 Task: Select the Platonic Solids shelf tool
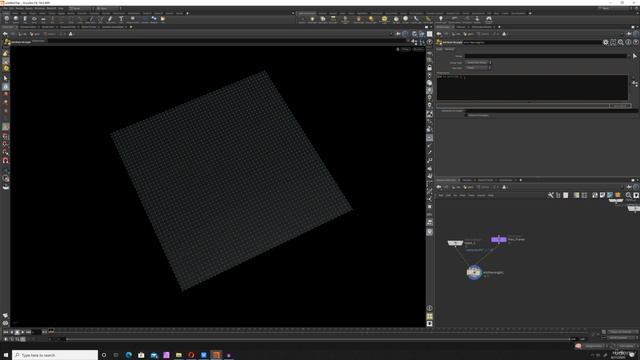[133, 19]
